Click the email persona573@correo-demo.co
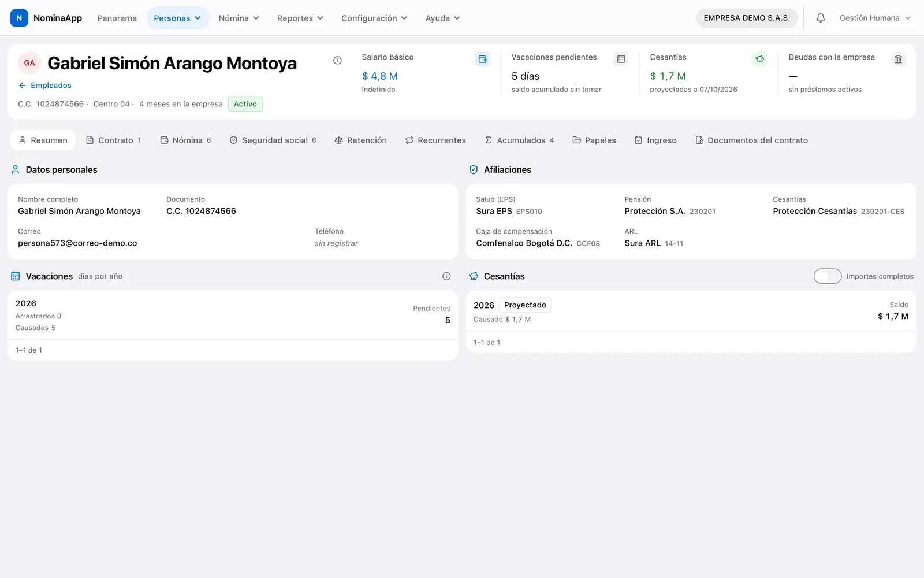The width and height of the screenshot is (924, 578). tap(77, 243)
